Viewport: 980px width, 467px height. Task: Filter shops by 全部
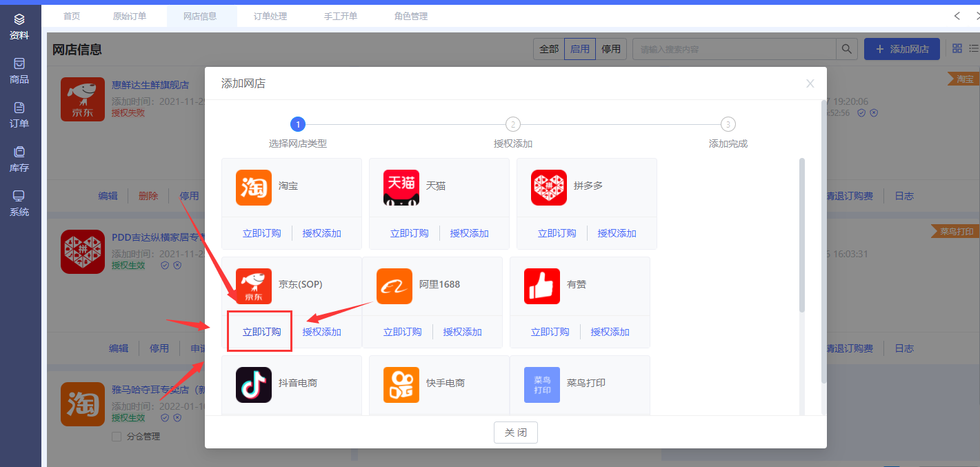pos(549,49)
